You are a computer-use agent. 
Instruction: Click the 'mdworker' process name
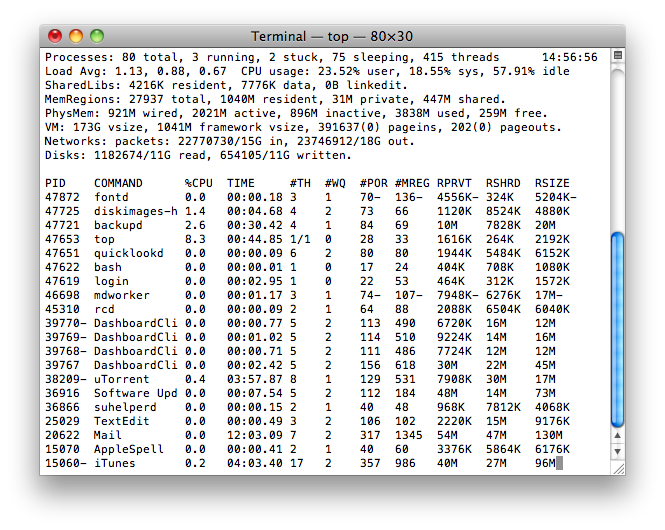coord(122,295)
